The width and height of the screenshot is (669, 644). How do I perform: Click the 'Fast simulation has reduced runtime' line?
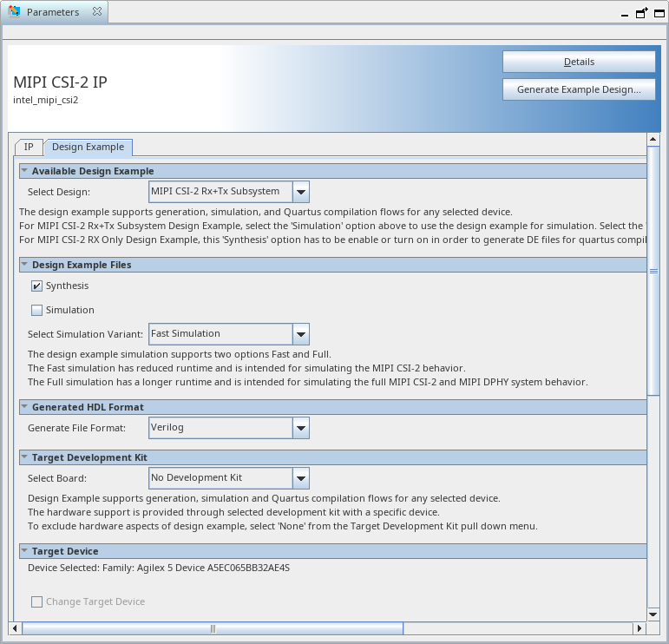[x=246, y=368]
